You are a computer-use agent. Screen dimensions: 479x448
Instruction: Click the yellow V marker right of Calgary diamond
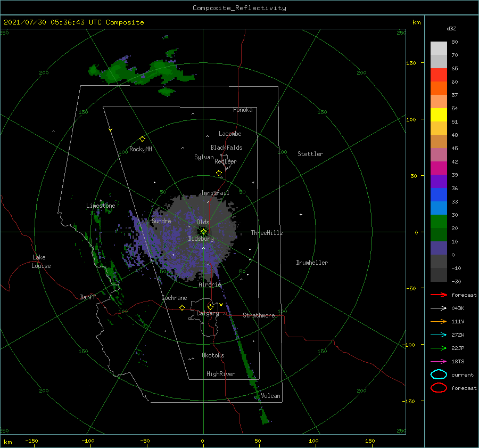tap(221, 305)
